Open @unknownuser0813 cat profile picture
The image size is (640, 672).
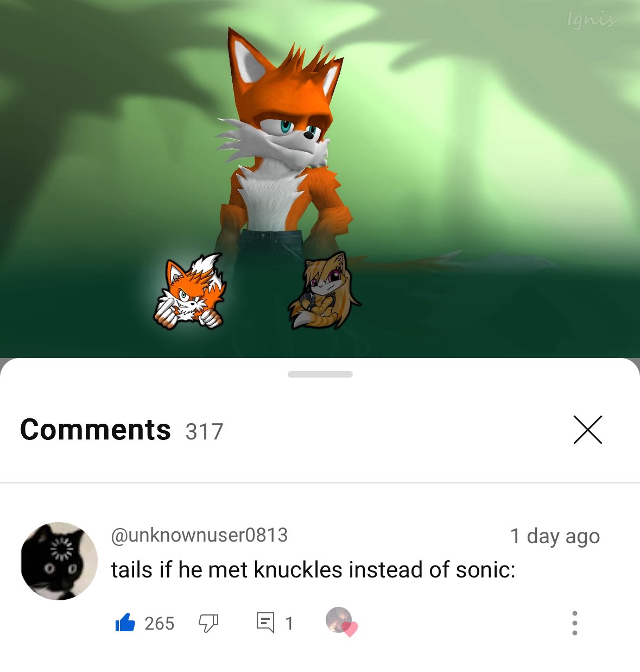coord(59,561)
